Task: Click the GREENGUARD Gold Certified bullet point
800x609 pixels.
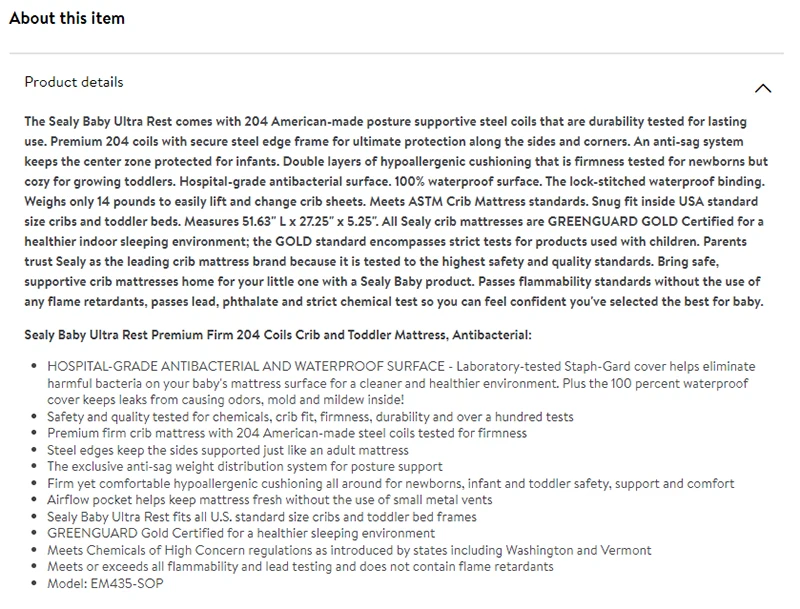Action: tap(241, 534)
